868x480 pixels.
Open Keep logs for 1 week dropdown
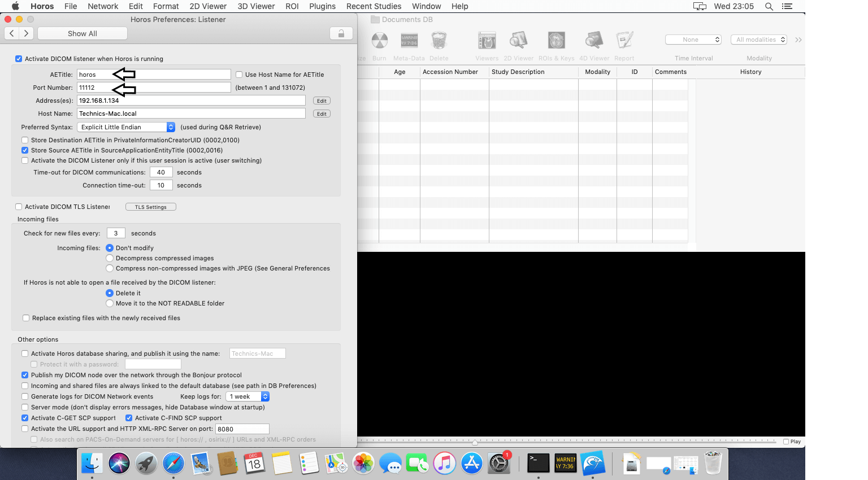248,396
